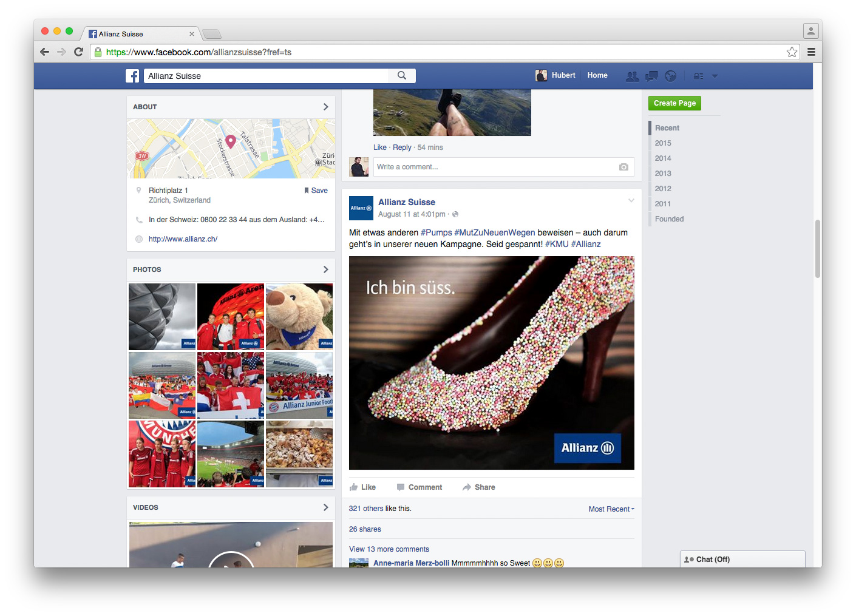Viewport: 856px width, 616px height.
Task: Expand the Photos section arrow
Action: click(325, 269)
